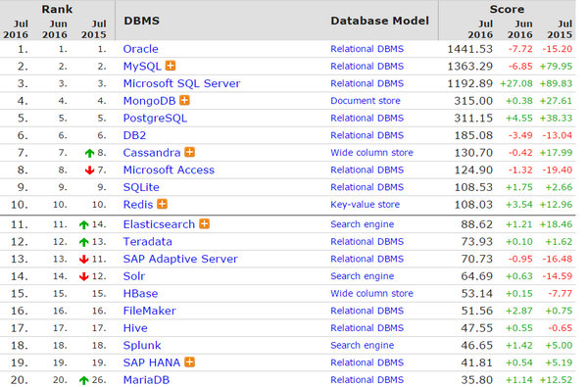Image resolution: width=588 pixels, height=387 pixels.
Task: Click the orange plus icon beside SAP HANA
Action: (190, 362)
